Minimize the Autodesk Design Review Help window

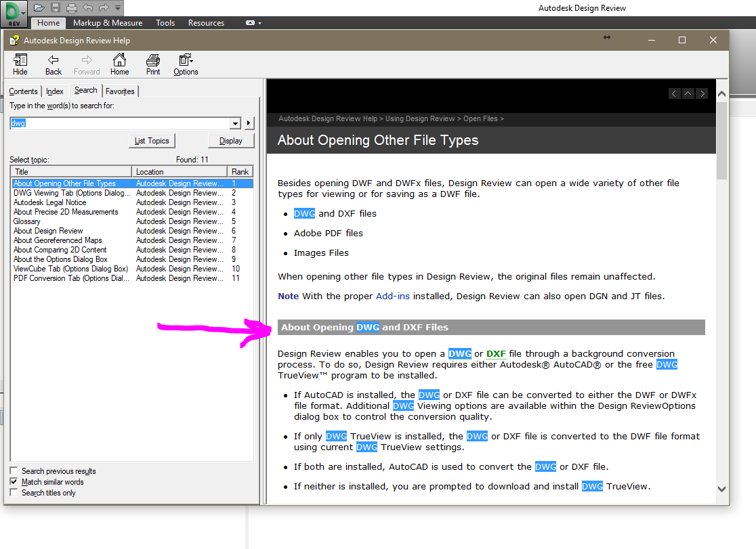(x=652, y=40)
